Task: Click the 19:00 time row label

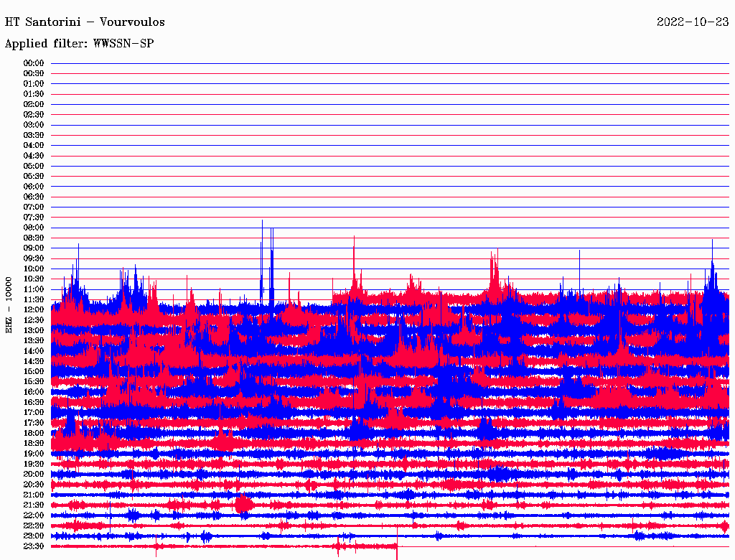Action: click(x=34, y=454)
